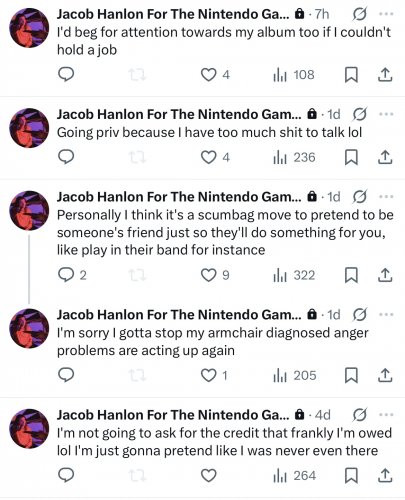Share the 'armchair diagnosed anger' tweet
405x500 pixels.
385,375
